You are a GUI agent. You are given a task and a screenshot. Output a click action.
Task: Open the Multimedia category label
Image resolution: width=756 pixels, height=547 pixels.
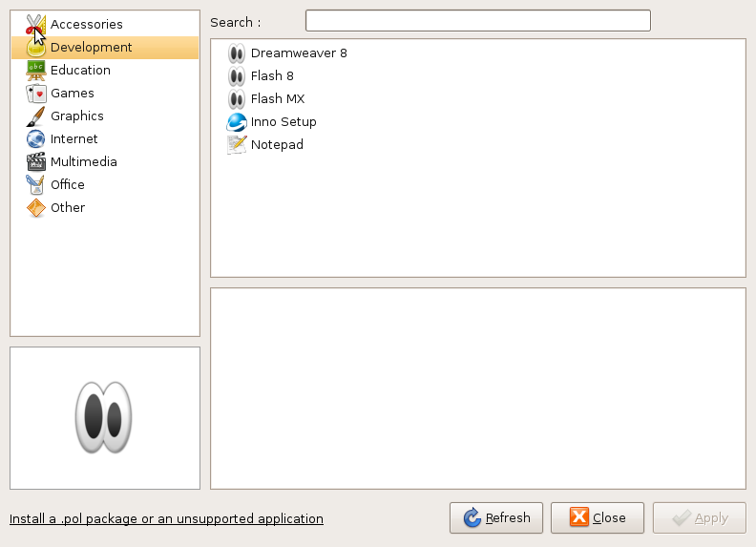point(84,161)
